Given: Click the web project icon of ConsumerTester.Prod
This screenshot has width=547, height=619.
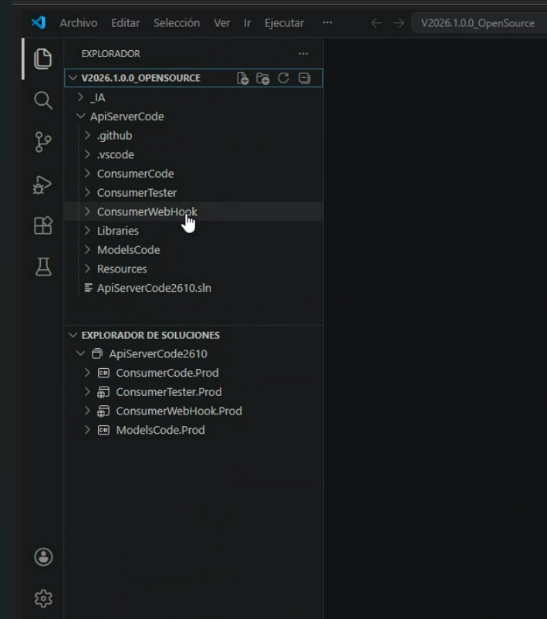Looking at the screenshot, I should point(103,392).
